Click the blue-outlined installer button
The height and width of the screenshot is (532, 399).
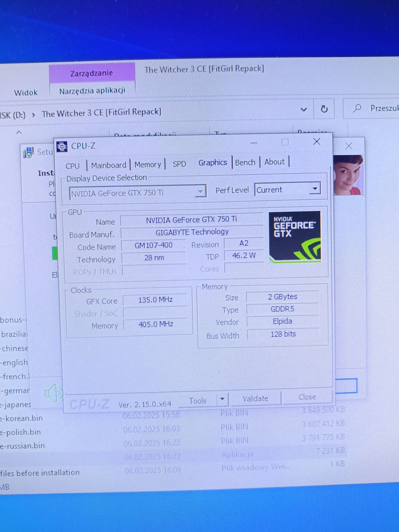coord(346,386)
